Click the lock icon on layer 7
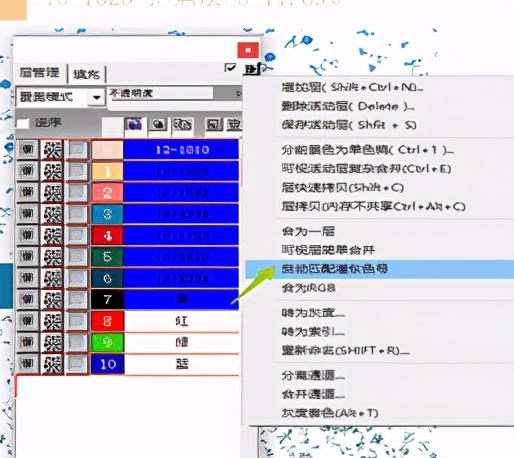This screenshot has height=458, width=514. [x=53, y=299]
